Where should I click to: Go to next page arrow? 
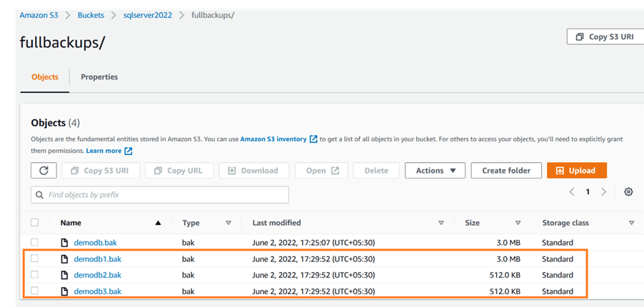pos(604,192)
